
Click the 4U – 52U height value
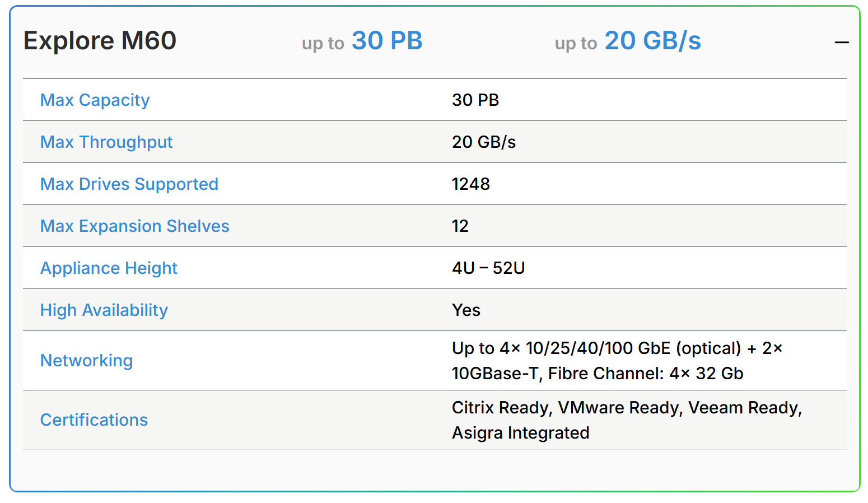pyautogui.click(x=488, y=268)
